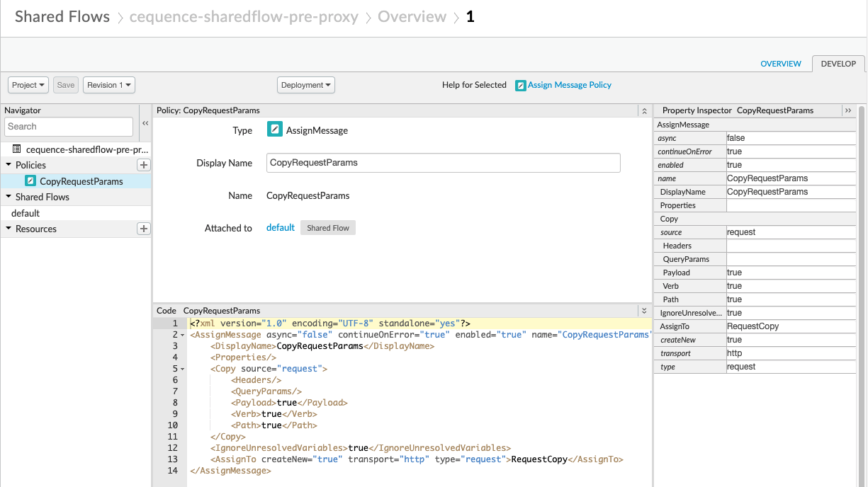The width and height of the screenshot is (868, 487).
Task: Click the Assign Message Policy help icon
Action: [x=519, y=85]
